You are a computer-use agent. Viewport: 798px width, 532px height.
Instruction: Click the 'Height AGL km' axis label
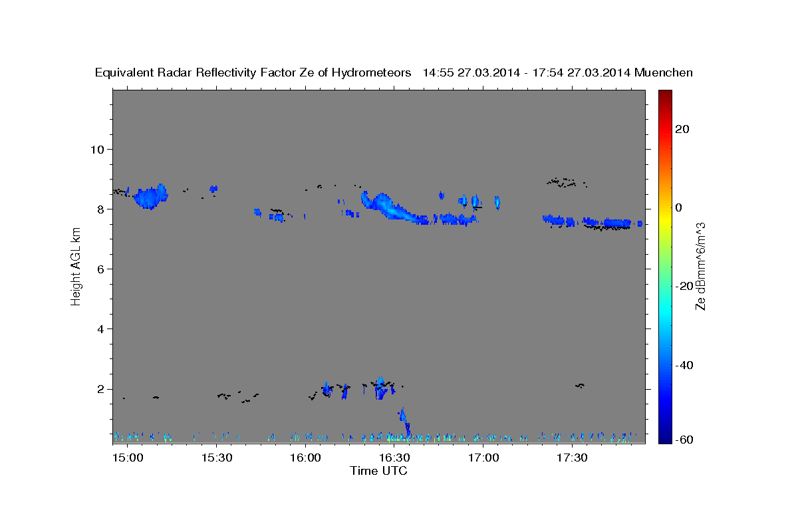point(76,267)
